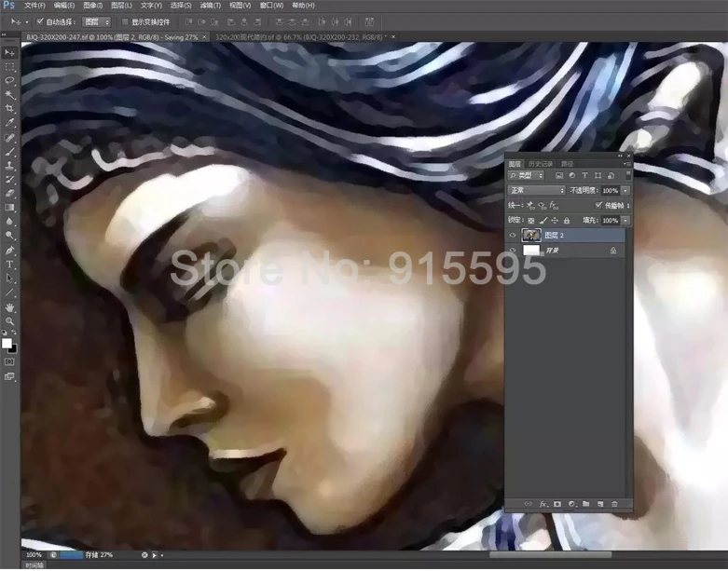The height and width of the screenshot is (571, 728).
Task: Check 显示变换控件 transform controls checkbox
Action: click(x=125, y=21)
